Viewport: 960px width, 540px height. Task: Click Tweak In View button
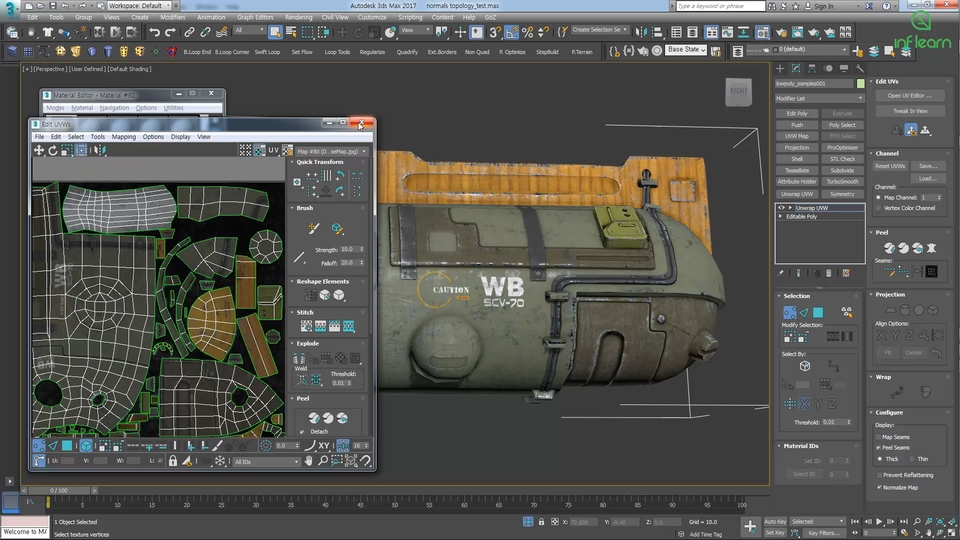point(909,111)
